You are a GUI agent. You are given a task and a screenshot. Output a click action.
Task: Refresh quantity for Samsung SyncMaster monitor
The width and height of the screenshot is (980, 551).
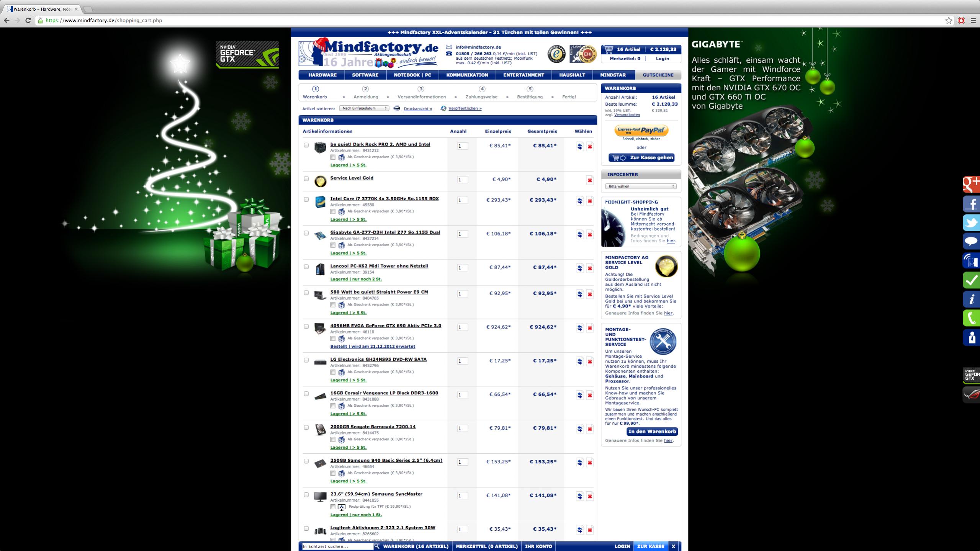pyautogui.click(x=580, y=496)
